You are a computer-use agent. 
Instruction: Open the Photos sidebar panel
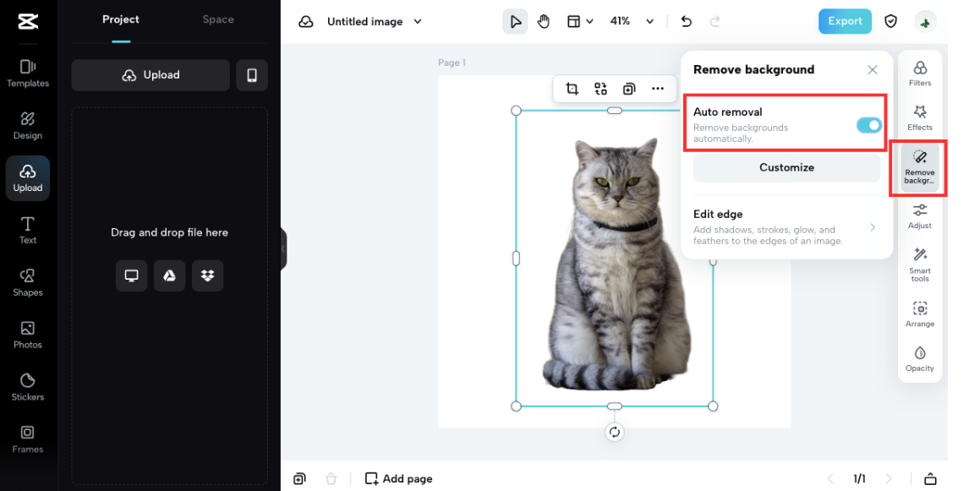28,335
